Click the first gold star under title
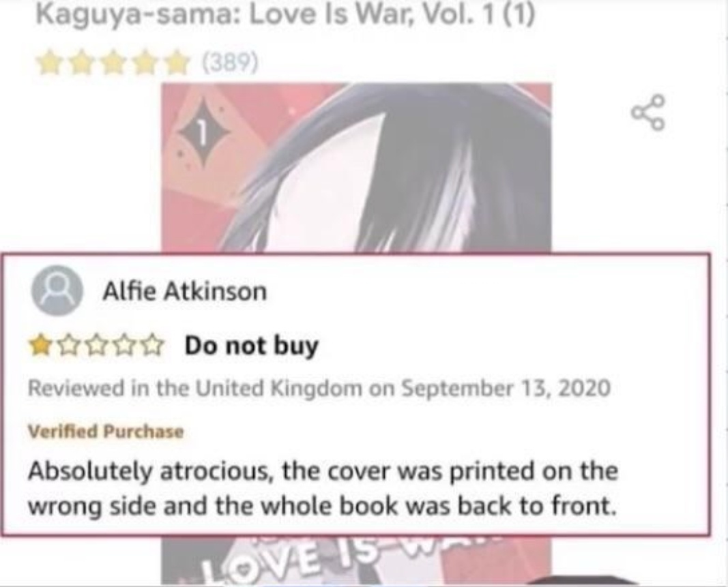The height and width of the screenshot is (587, 728). (x=48, y=64)
